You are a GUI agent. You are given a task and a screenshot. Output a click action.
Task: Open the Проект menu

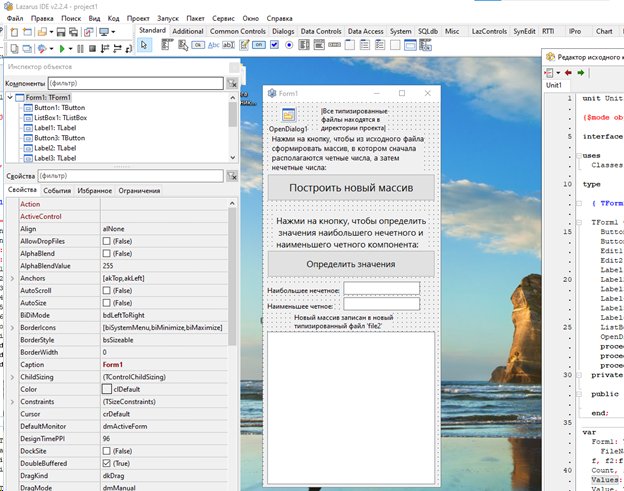coord(139,18)
